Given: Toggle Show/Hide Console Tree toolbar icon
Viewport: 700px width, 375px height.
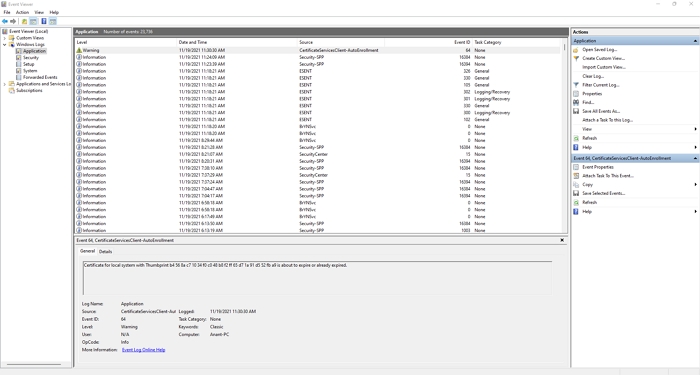Looking at the screenshot, I should (33, 21).
